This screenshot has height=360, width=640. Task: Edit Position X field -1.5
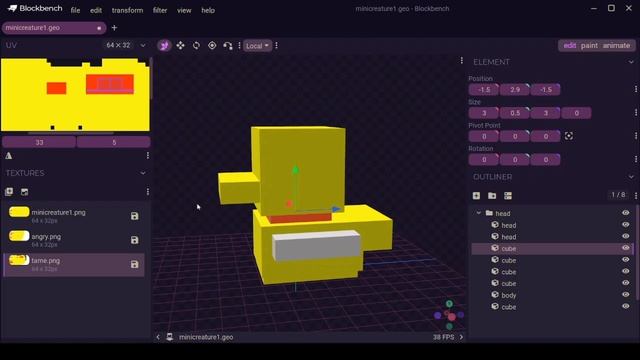pos(484,89)
